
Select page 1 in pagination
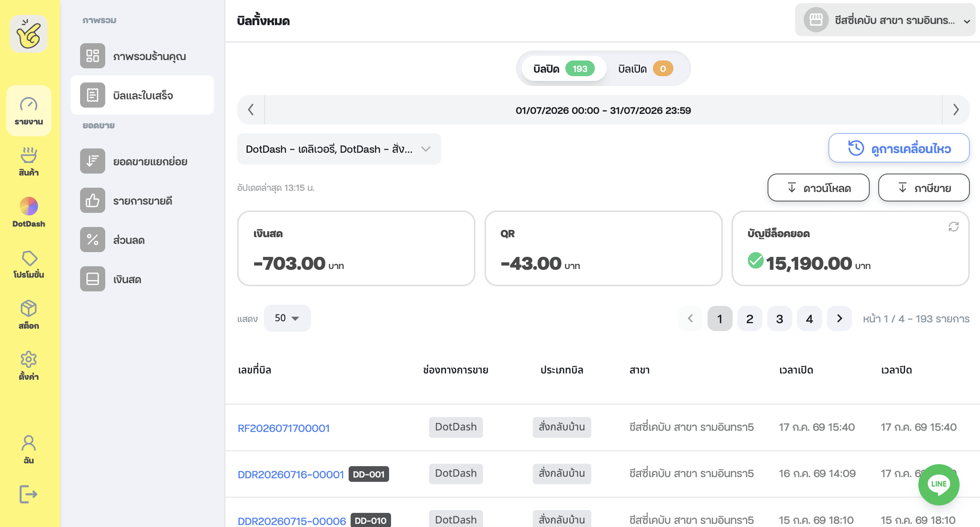click(x=720, y=318)
